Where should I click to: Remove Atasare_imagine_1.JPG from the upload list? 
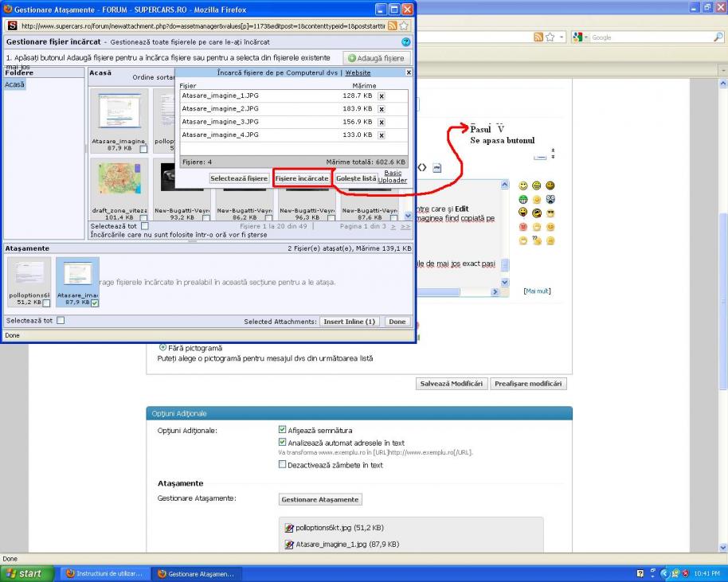[382, 96]
